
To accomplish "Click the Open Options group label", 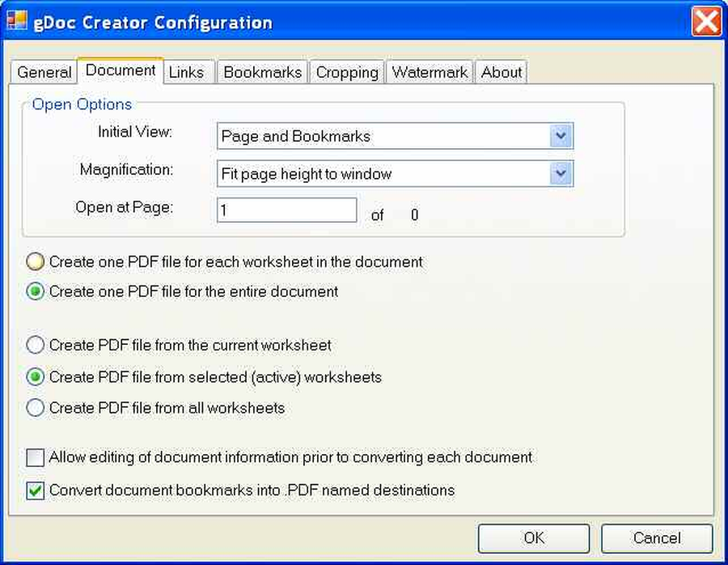I will click(82, 104).
